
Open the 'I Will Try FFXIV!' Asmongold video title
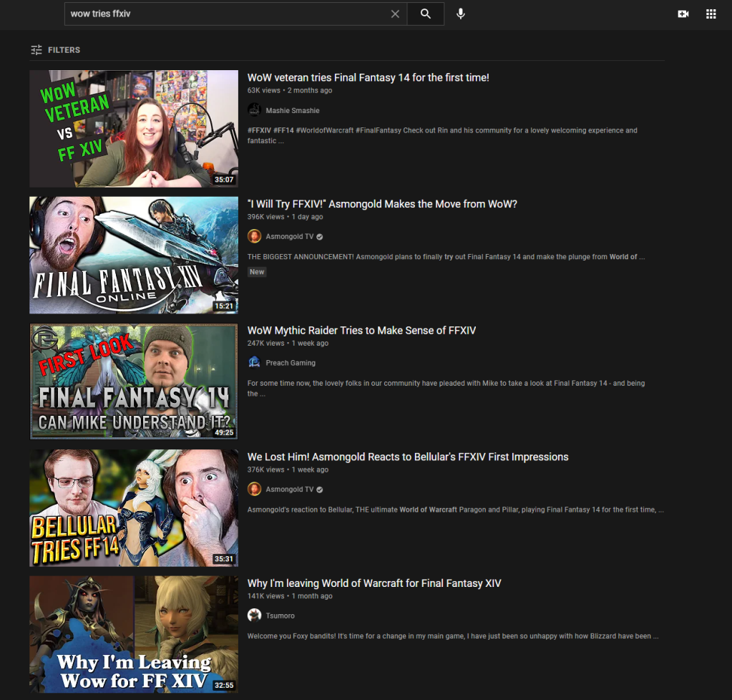point(382,204)
